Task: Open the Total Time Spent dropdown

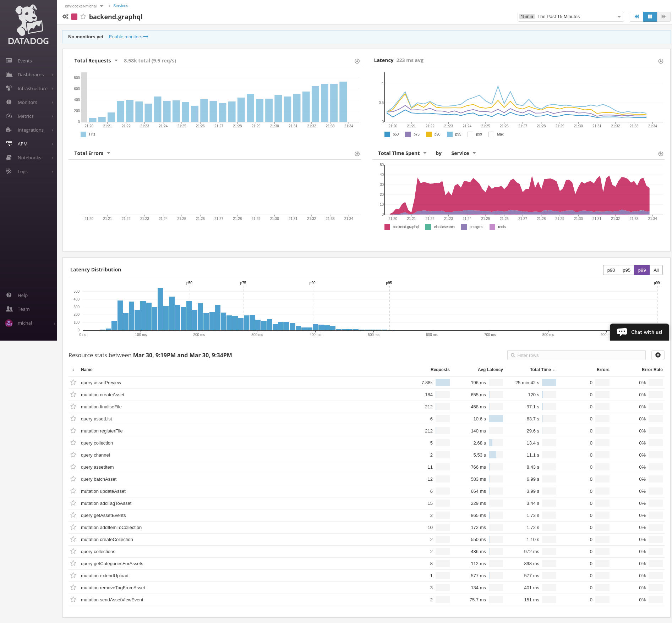Action: pos(402,153)
